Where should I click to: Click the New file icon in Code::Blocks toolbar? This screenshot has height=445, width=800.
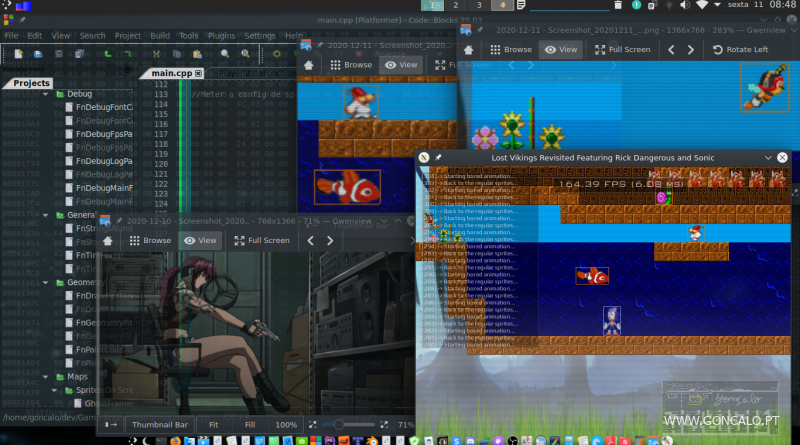pyautogui.click(x=19, y=54)
